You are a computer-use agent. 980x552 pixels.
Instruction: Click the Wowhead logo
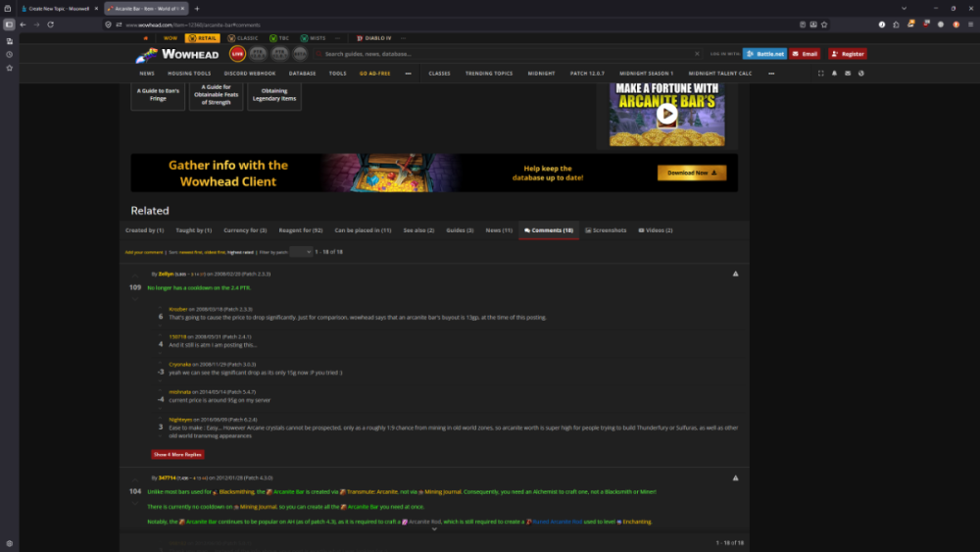tap(177, 55)
